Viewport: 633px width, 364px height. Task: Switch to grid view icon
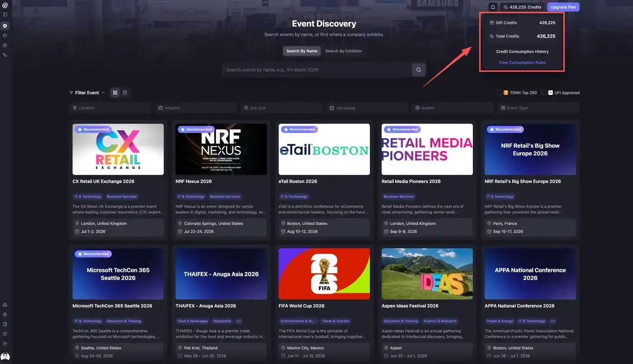click(x=115, y=93)
